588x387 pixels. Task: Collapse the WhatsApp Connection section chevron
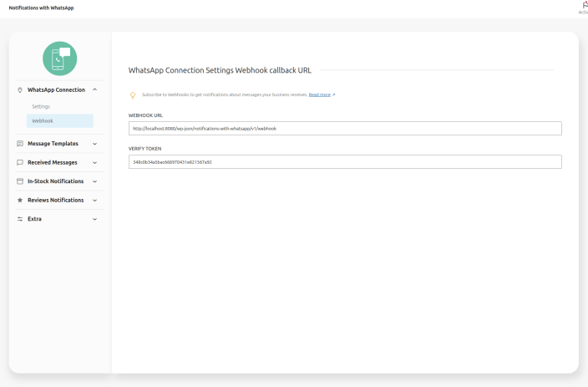(x=95, y=89)
